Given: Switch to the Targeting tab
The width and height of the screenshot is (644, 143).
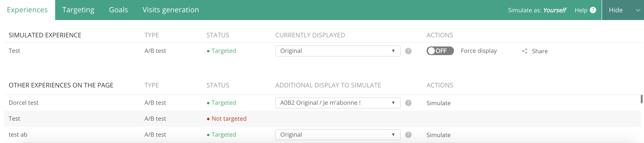Looking at the screenshot, I should (x=78, y=10).
